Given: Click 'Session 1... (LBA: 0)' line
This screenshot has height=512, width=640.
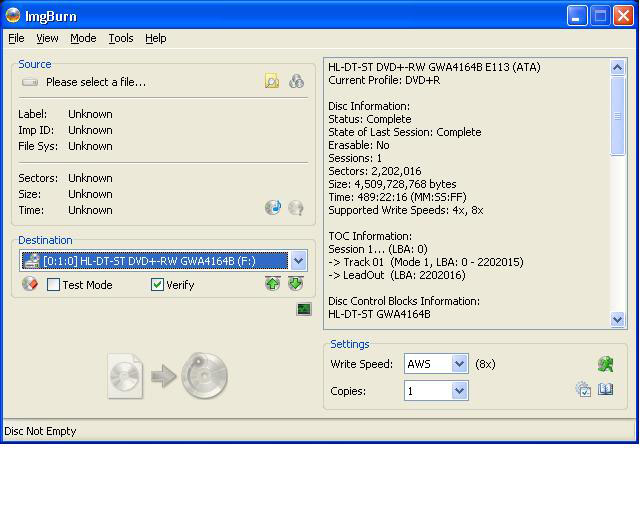Looking at the screenshot, I should pos(378,249).
